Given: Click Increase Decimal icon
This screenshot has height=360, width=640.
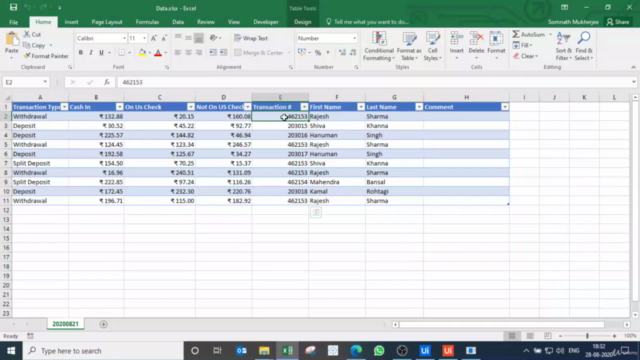Looking at the screenshot, I should click(x=342, y=53).
